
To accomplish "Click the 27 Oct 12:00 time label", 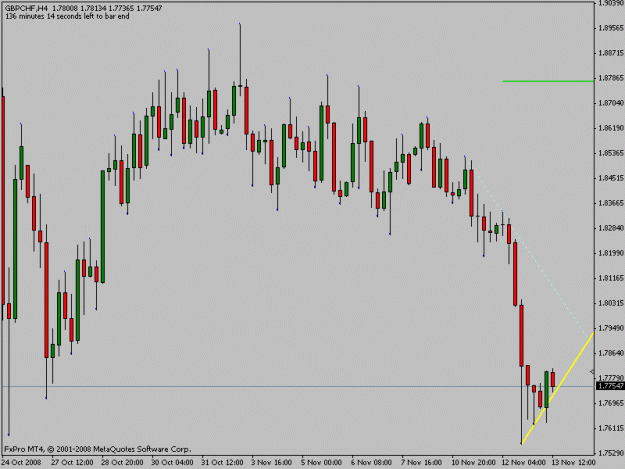I will pyautogui.click(x=72, y=463).
